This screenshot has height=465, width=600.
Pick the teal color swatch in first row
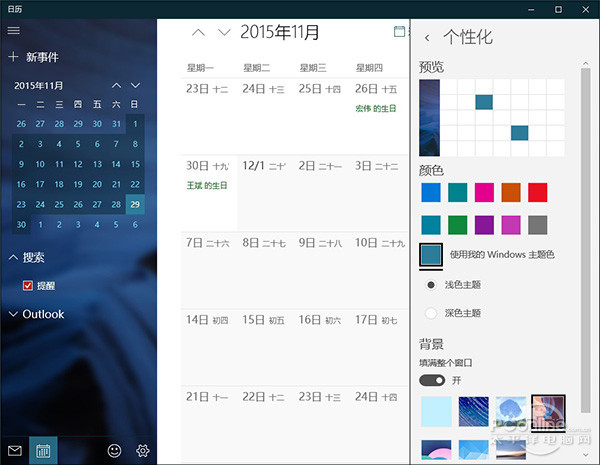pos(458,193)
